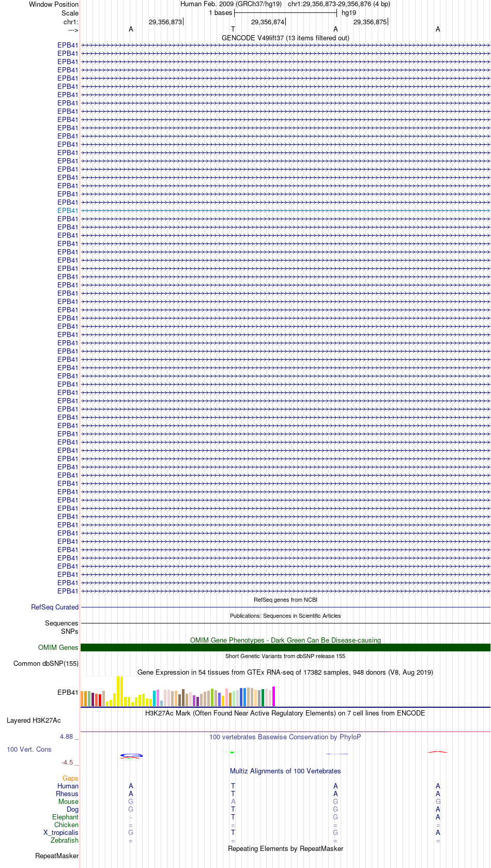The width and height of the screenshot is (491, 868).
Task: Click the GTEx Gene Expression track title
Action: click(x=285, y=672)
